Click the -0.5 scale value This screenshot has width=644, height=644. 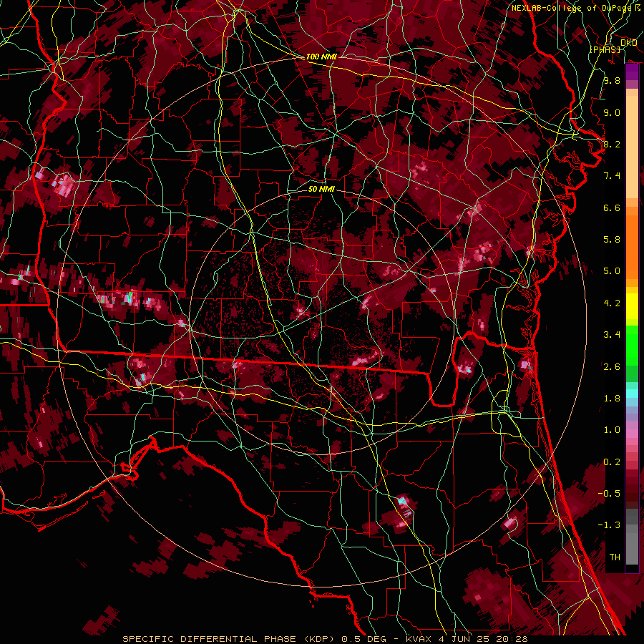609,494
